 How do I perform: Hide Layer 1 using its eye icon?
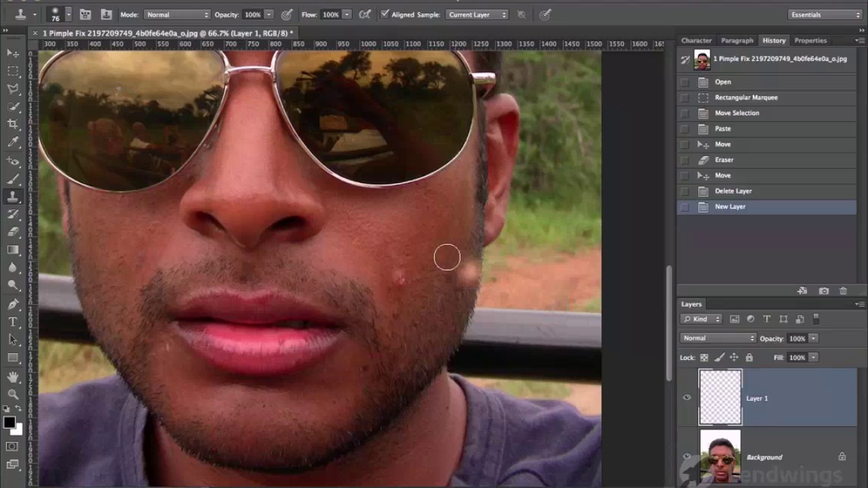[x=687, y=398]
